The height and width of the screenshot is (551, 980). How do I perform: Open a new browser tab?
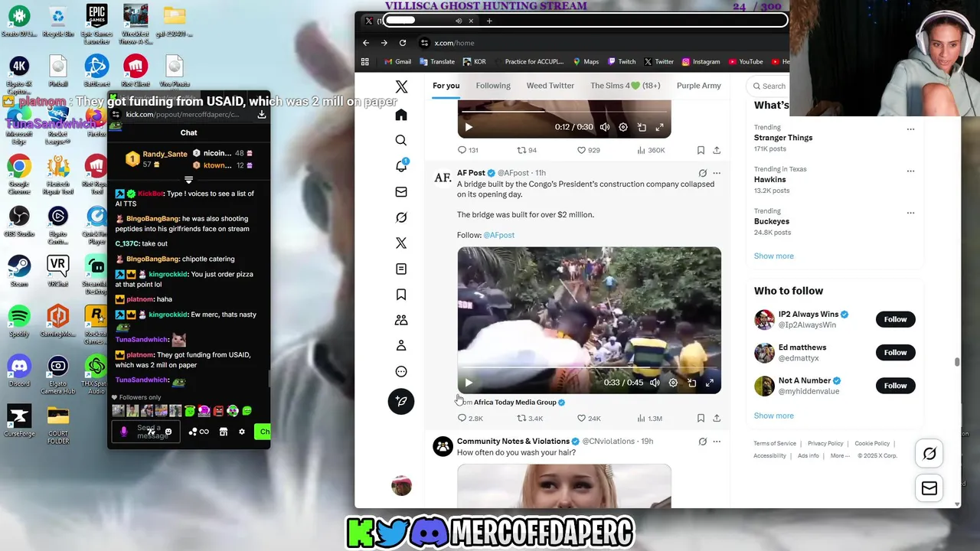click(489, 21)
